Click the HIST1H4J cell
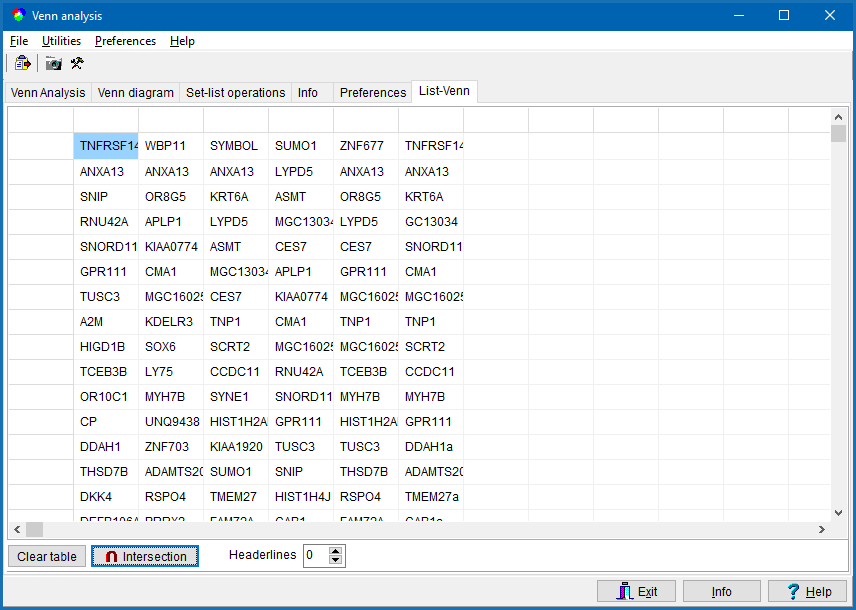 click(x=301, y=497)
